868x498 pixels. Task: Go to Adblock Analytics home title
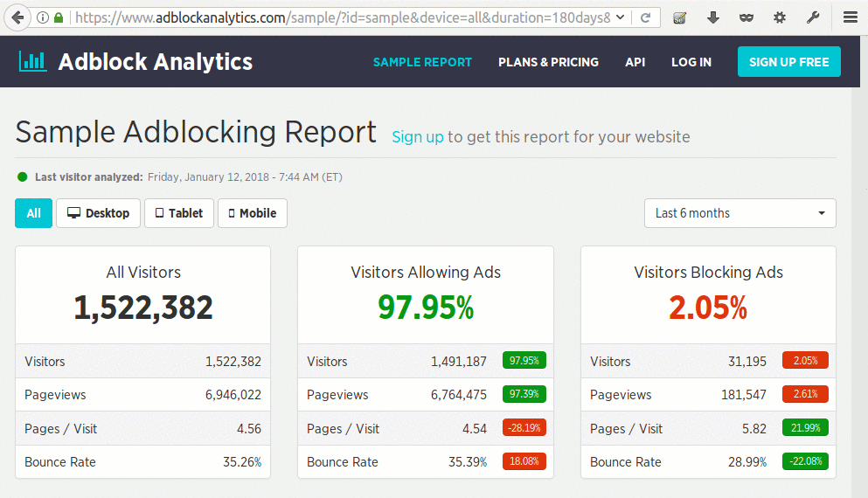click(x=156, y=61)
